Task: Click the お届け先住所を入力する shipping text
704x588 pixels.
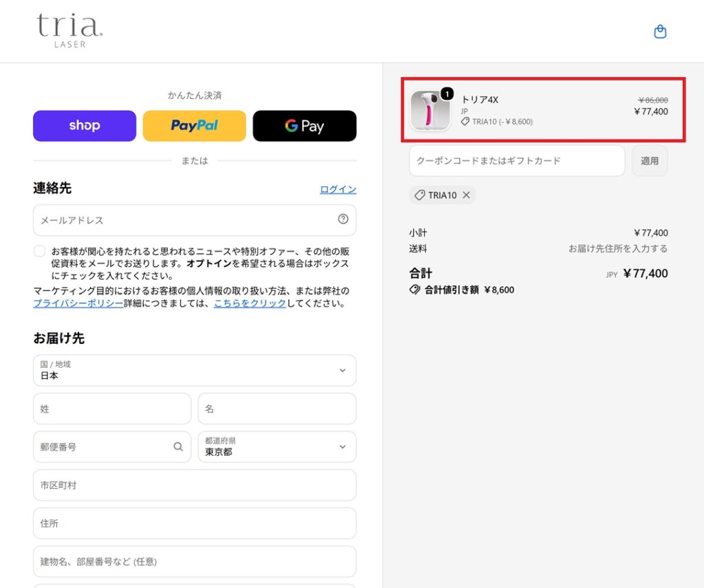Action: click(x=618, y=248)
